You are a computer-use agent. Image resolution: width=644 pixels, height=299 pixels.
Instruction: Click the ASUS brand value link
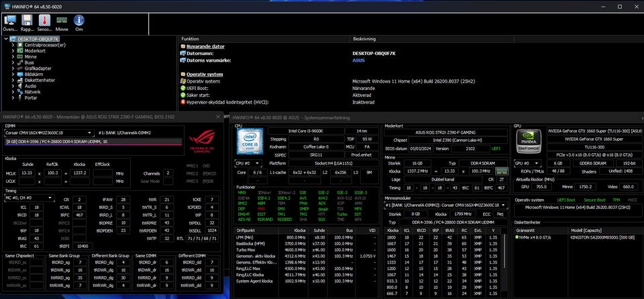pos(358,60)
